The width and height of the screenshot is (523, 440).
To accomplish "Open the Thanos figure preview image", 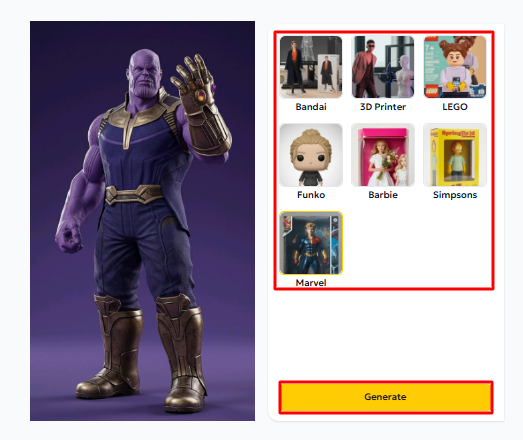I will click(142, 221).
